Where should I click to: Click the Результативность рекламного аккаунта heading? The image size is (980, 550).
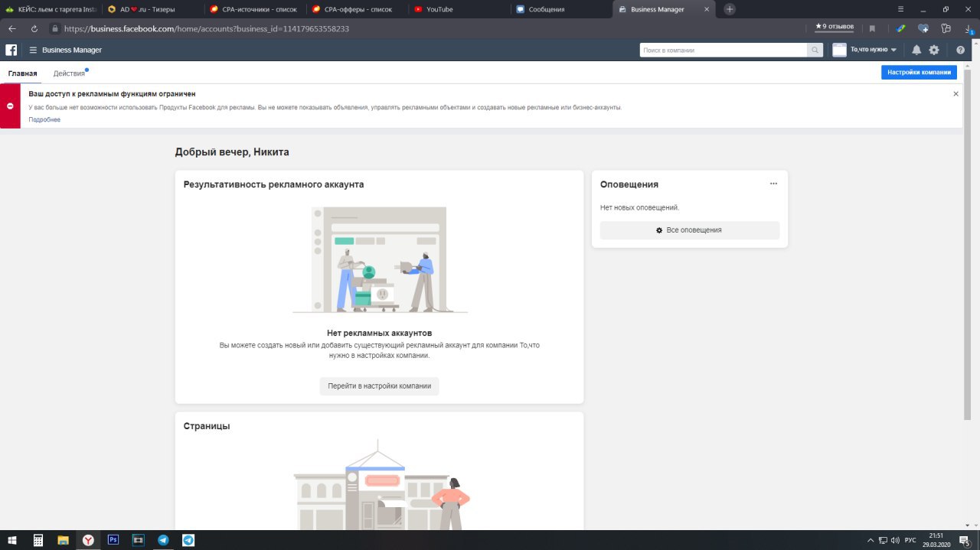[x=274, y=184]
